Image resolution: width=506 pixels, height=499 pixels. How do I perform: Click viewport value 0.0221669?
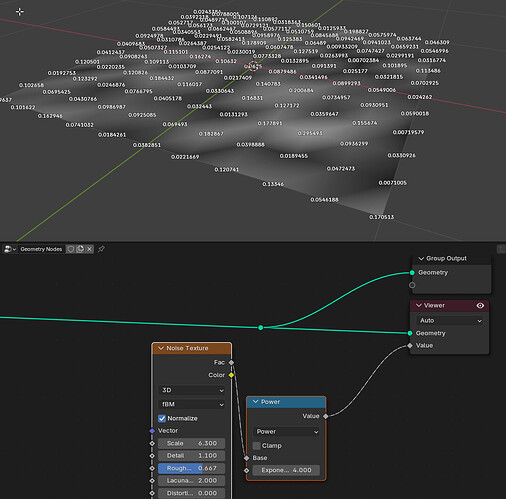pyautogui.click(x=185, y=157)
